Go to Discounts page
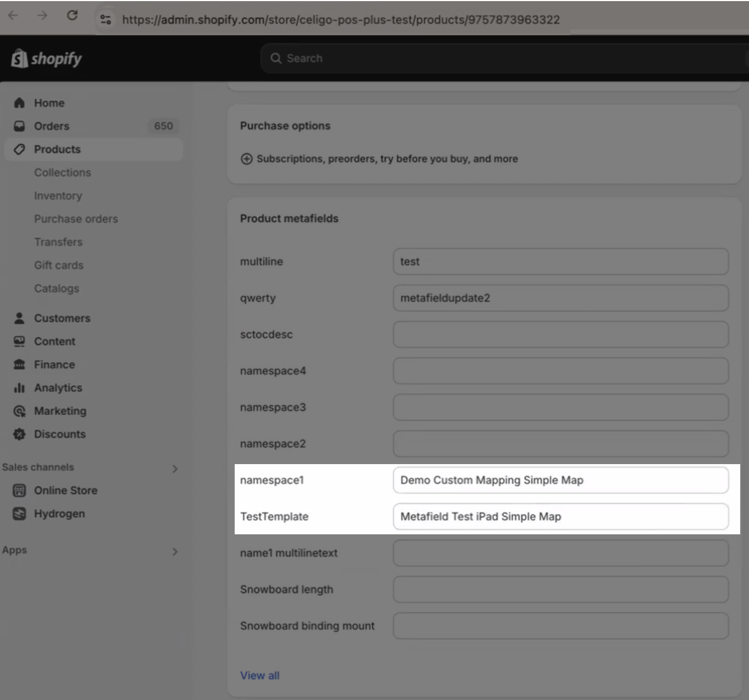This screenshot has height=700, width=749. (x=60, y=434)
